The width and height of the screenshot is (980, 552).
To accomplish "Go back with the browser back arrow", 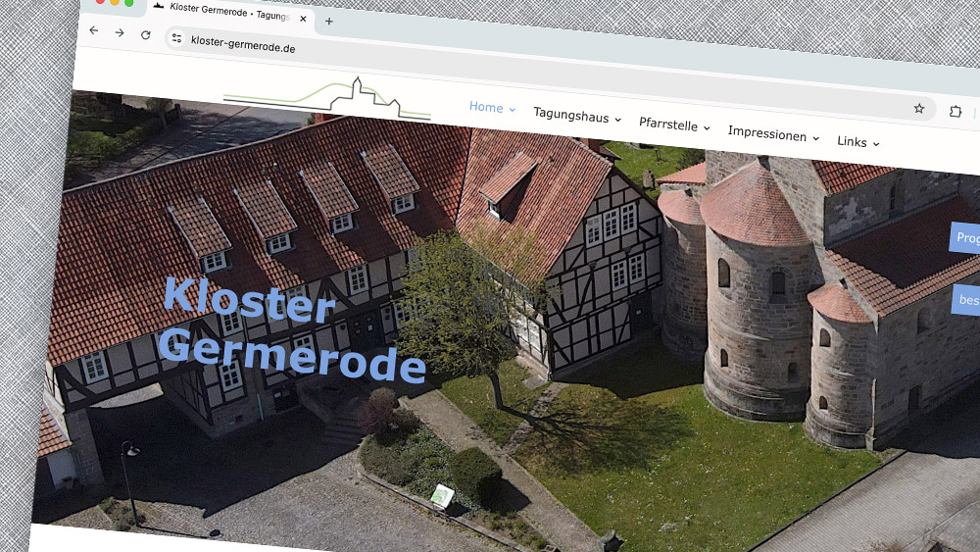I will [x=94, y=30].
